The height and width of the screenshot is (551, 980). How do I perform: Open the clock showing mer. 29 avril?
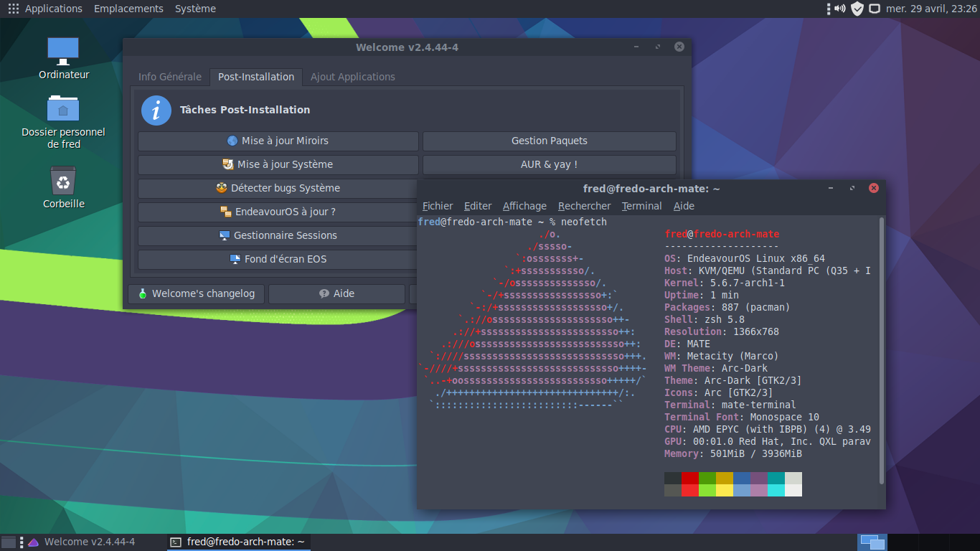[x=931, y=9]
